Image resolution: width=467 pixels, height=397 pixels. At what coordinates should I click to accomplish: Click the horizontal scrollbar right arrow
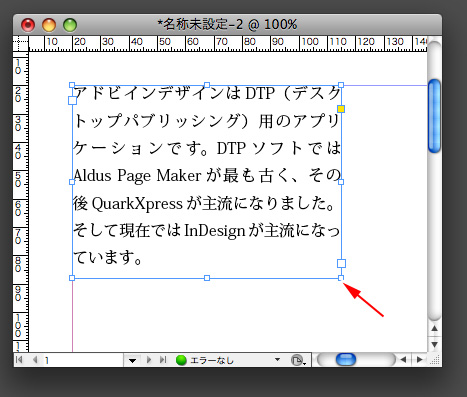point(420,360)
